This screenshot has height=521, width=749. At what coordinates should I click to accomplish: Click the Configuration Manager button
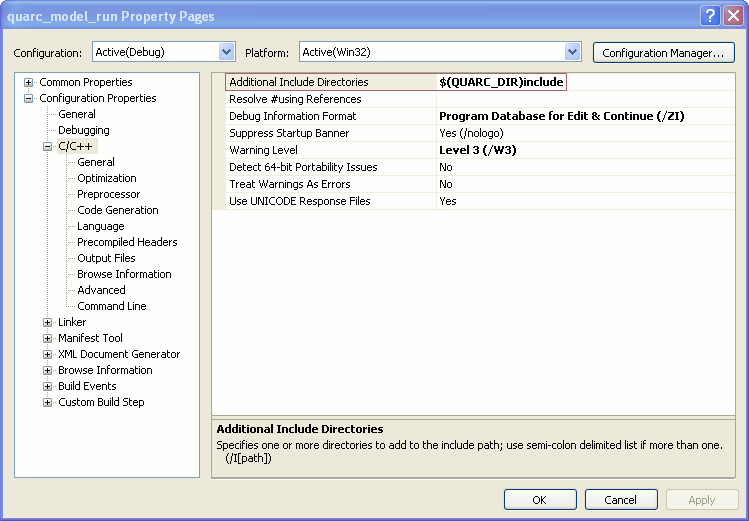tap(663, 53)
